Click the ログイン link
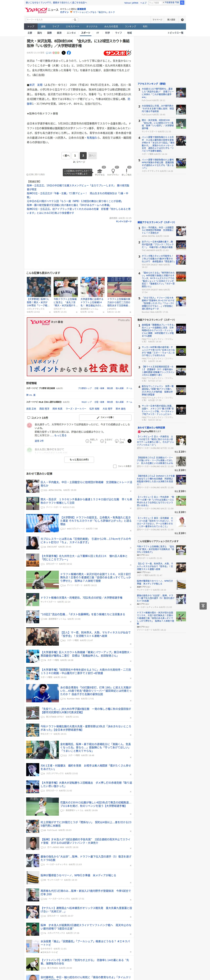The image size is (210, 980). click(x=64, y=12)
